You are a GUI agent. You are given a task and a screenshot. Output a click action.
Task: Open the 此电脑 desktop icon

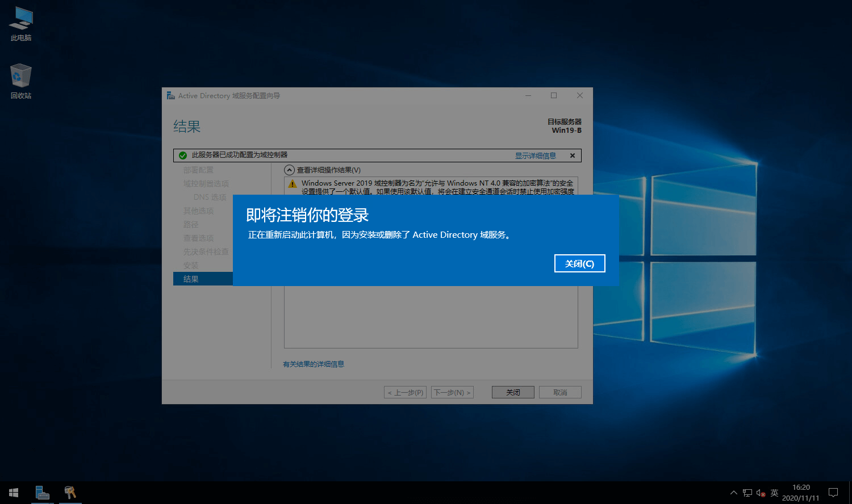[x=21, y=24]
